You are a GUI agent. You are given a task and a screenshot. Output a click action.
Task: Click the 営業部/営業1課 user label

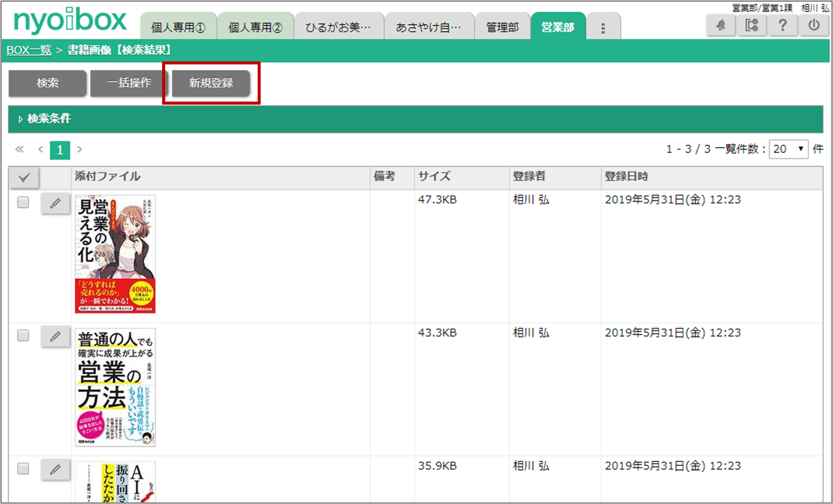click(x=763, y=8)
